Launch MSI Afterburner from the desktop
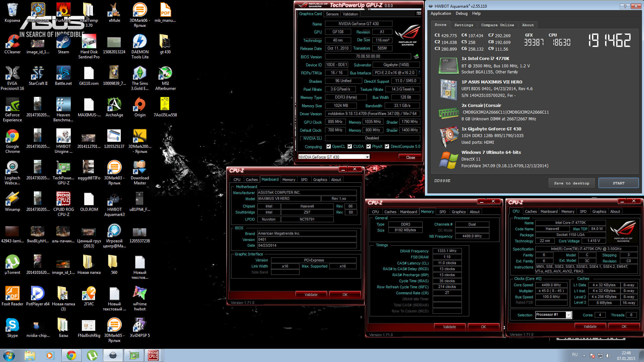644x362 pixels. point(165,78)
